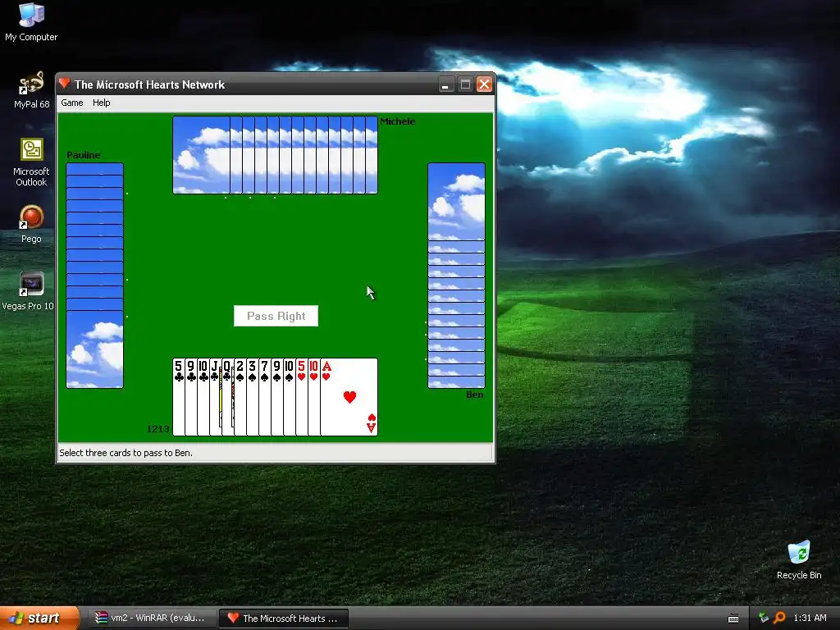
Task: Click Ben's face-down hand on the right
Action: [x=456, y=276]
